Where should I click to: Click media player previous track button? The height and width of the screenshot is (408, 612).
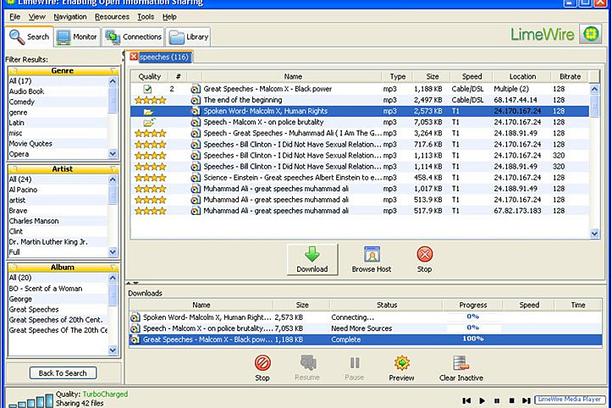pos(466,401)
